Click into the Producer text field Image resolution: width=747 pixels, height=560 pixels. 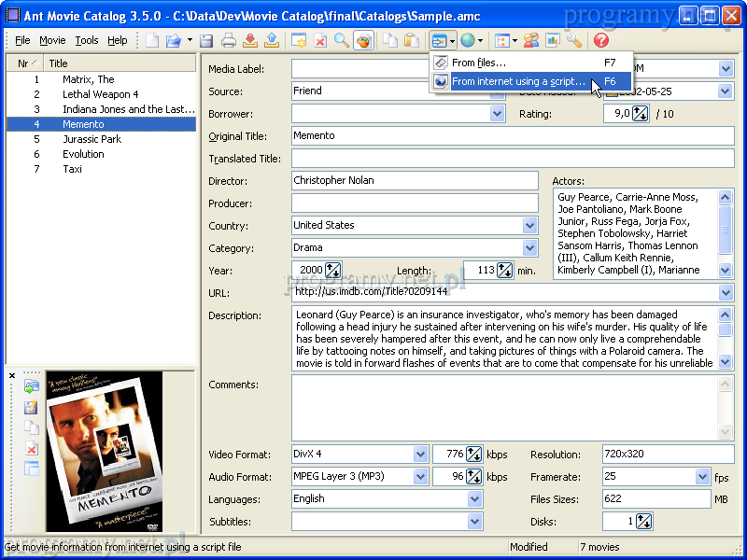[415, 203]
